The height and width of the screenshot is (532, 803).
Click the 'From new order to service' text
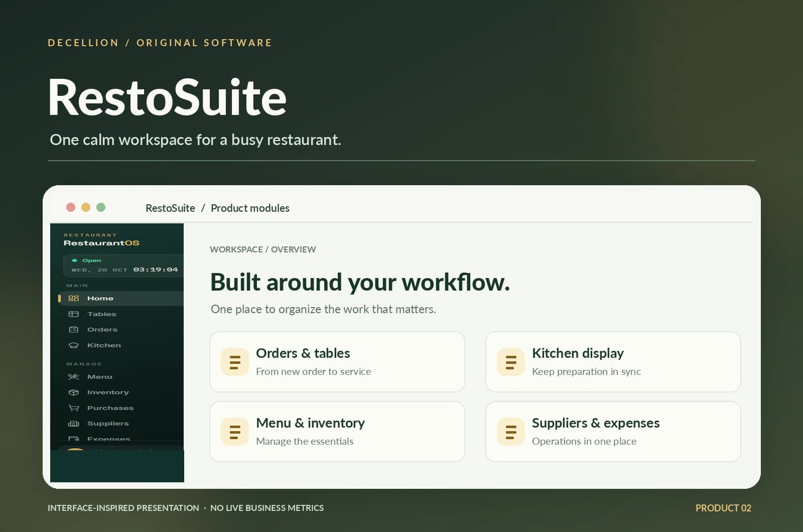click(314, 371)
